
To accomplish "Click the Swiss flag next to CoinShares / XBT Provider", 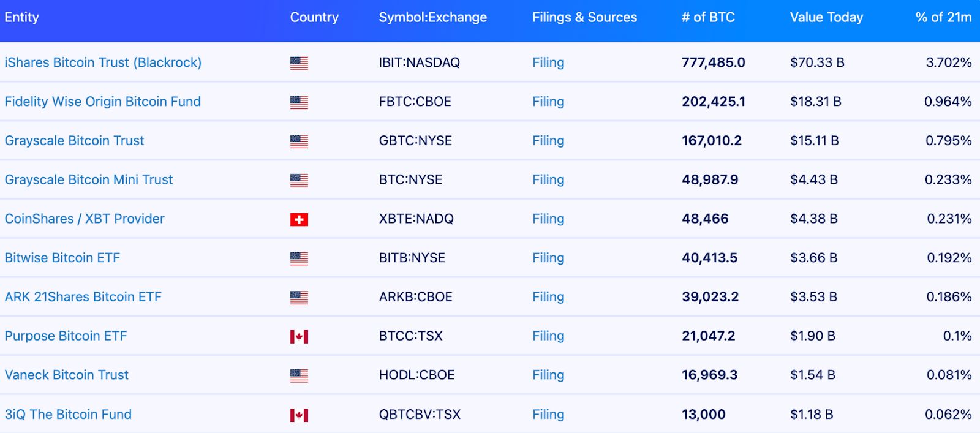I will [299, 219].
